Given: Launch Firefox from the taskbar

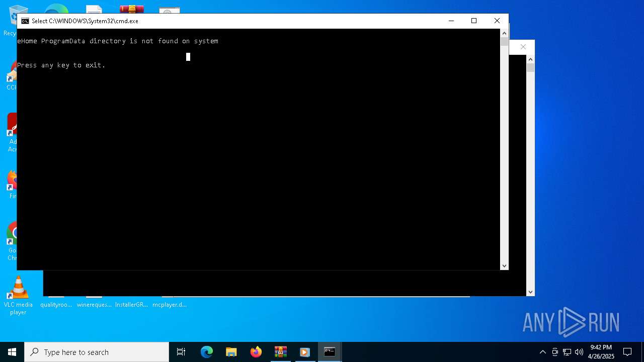Looking at the screenshot, I should pyautogui.click(x=256, y=352).
